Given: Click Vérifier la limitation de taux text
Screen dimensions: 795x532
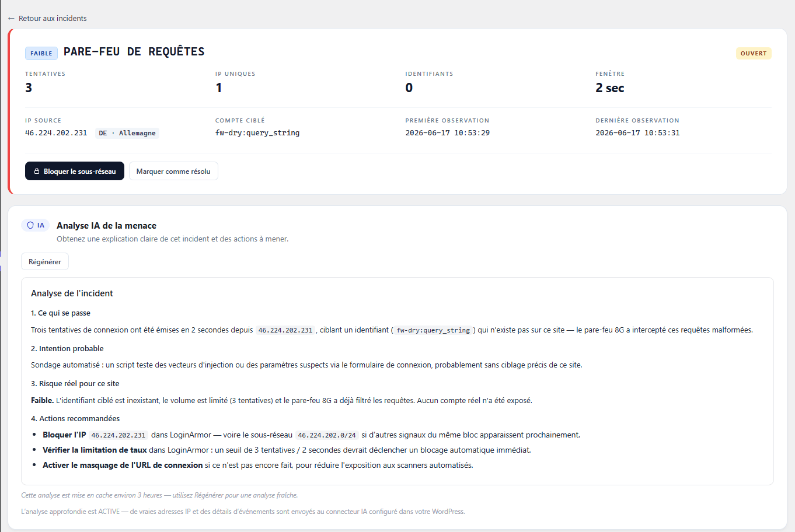Looking at the screenshot, I should click(x=95, y=450).
